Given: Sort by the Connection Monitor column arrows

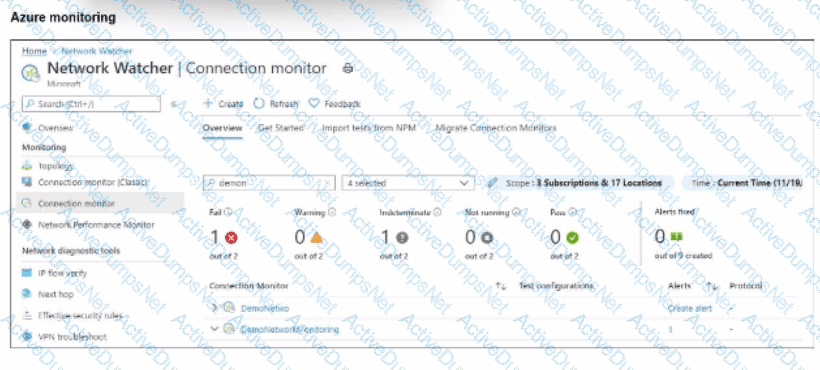Looking at the screenshot, I should point(501,286).
